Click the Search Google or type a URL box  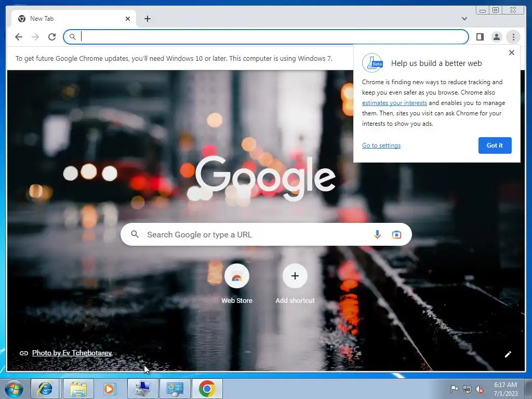[x=266, y=234]
